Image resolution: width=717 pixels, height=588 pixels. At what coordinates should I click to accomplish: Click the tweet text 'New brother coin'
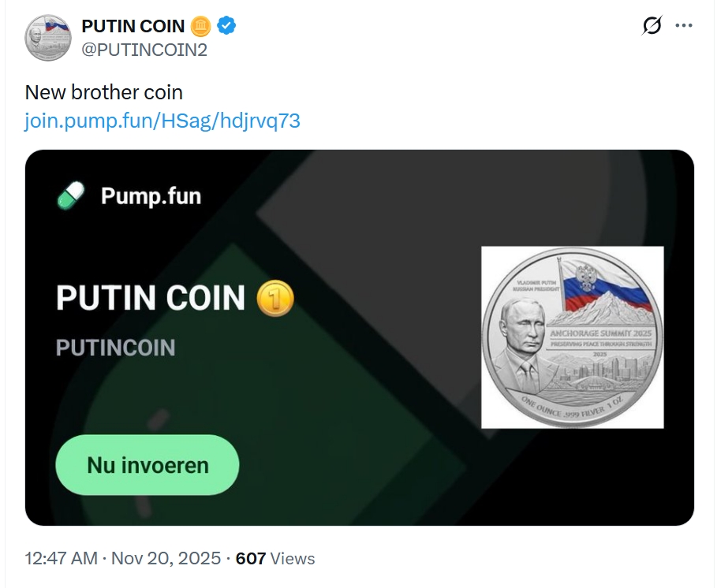103,91
